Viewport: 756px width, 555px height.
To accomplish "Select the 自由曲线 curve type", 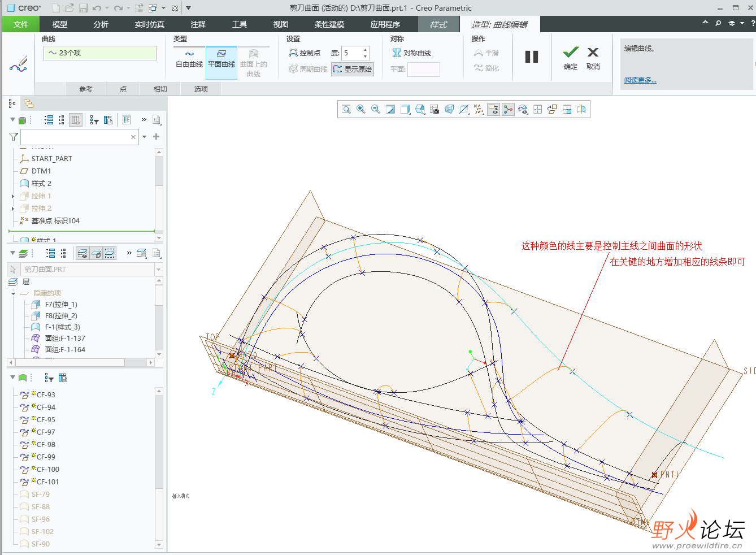I will pyautogui.click(x=189, y=59).
